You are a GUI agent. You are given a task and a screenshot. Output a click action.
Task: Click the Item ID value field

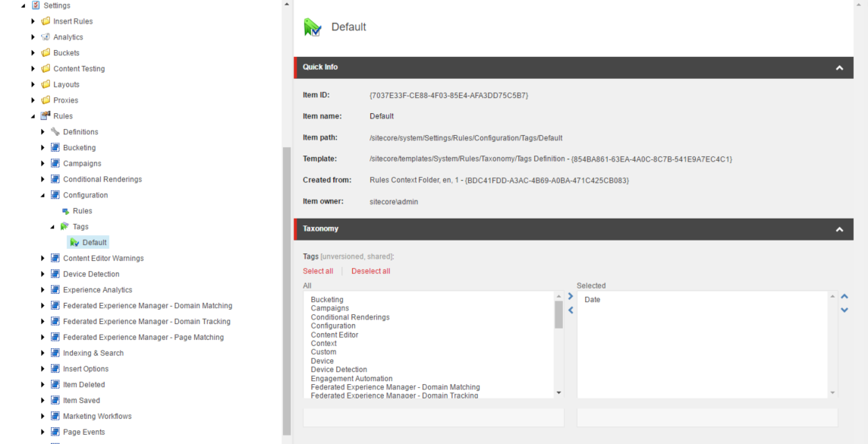(449, 95)
